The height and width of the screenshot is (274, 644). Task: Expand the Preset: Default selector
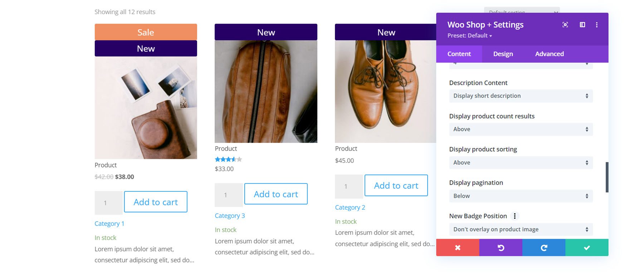tap(469, 36)
